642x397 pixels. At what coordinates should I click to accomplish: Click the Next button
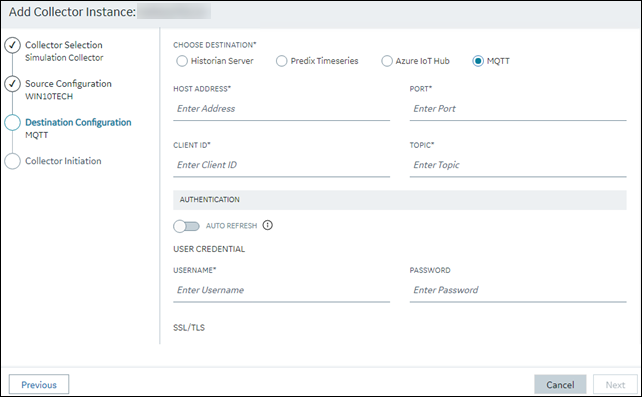pyautogui.click(x=615, y=385)
